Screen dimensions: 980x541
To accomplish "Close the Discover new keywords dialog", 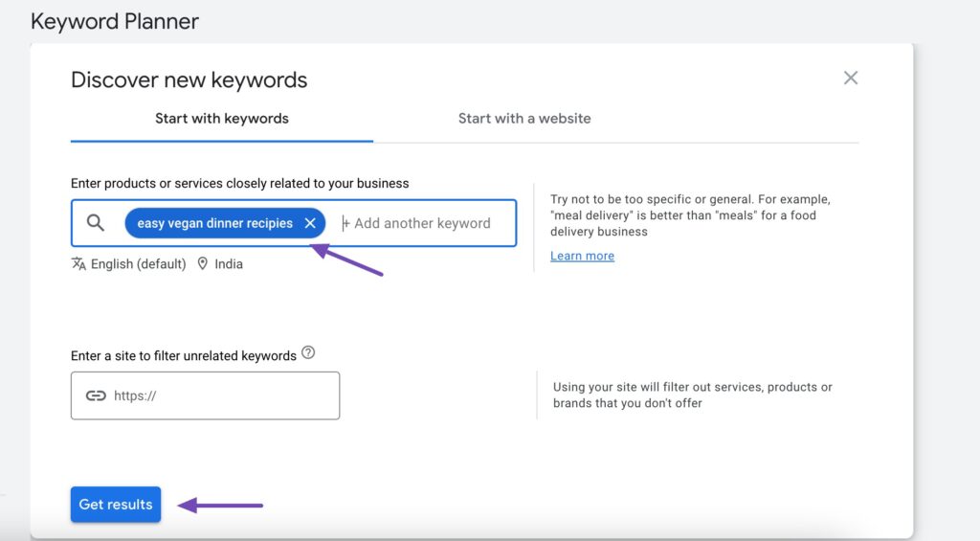I will coord(851,79).
